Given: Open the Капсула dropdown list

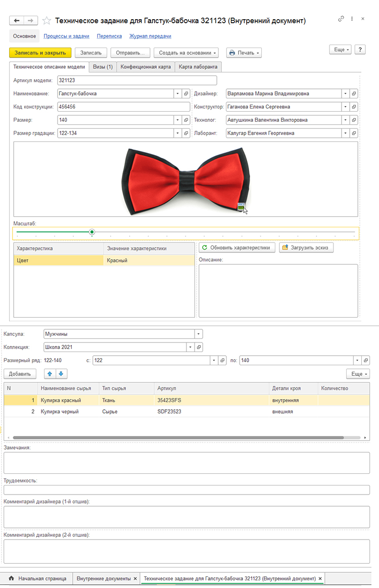Looking at the screenshot, I should [x=199, y=334].
